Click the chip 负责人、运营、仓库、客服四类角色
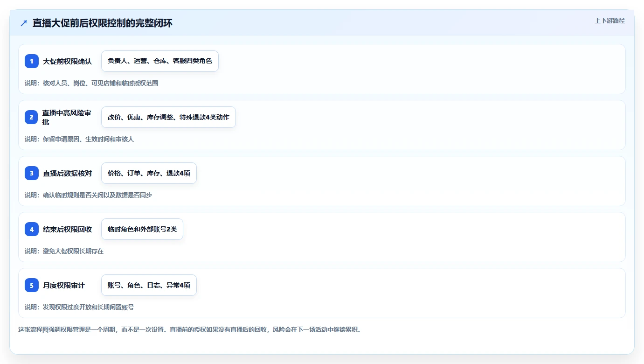This screenshot has height=364, width=644. [160, 61]
